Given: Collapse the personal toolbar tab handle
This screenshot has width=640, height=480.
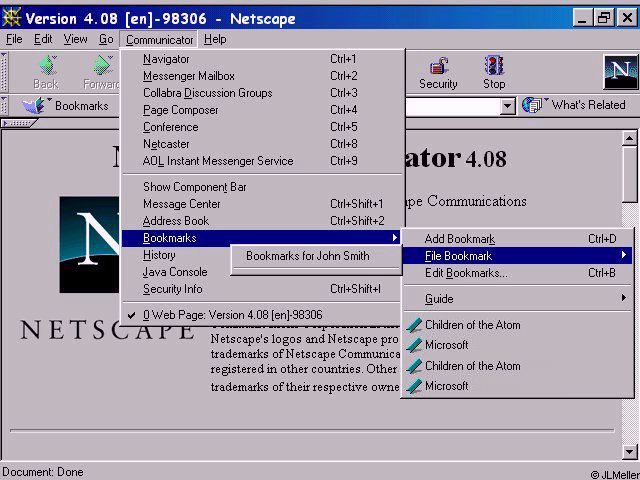Looking at the screenshot, I should click(19, 122).
